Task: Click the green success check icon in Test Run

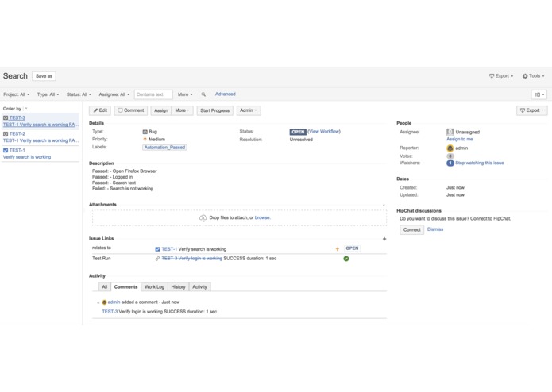Action: pyautogui.click(x=346, y=259)
